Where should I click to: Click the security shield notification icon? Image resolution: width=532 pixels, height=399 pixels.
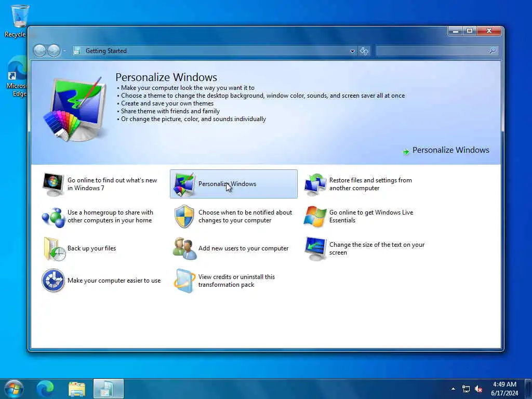pos(184,217)
